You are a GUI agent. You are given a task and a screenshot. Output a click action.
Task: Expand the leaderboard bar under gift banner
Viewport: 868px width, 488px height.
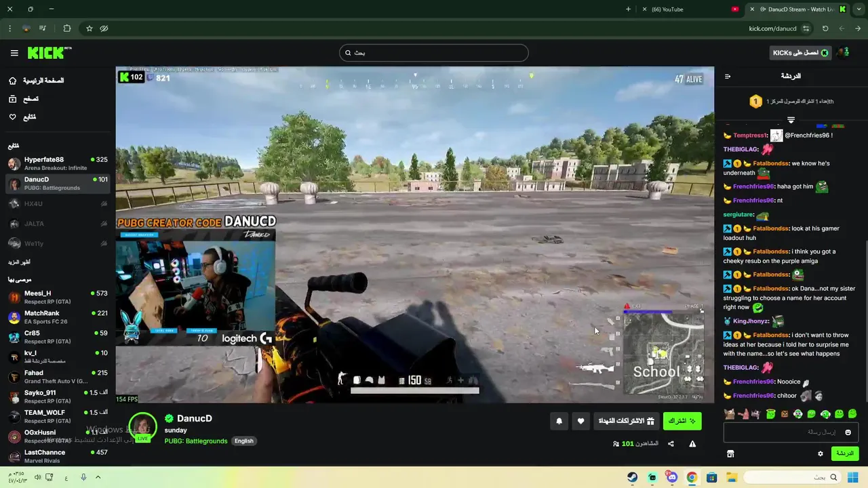tap(791, 119)
